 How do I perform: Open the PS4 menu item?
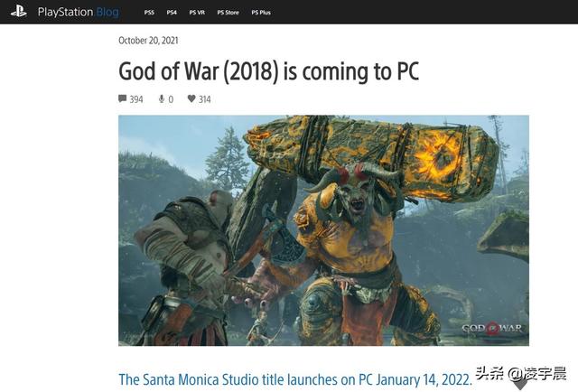[x=172, y=13]
